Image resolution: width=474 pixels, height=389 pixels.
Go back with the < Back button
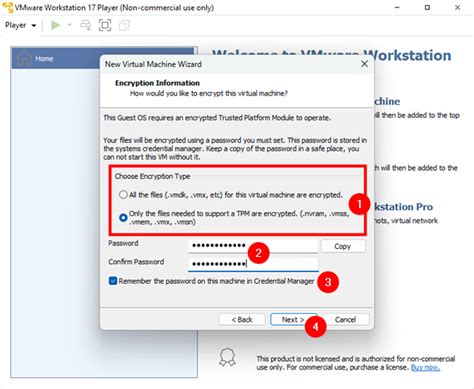tap(242, 319)
